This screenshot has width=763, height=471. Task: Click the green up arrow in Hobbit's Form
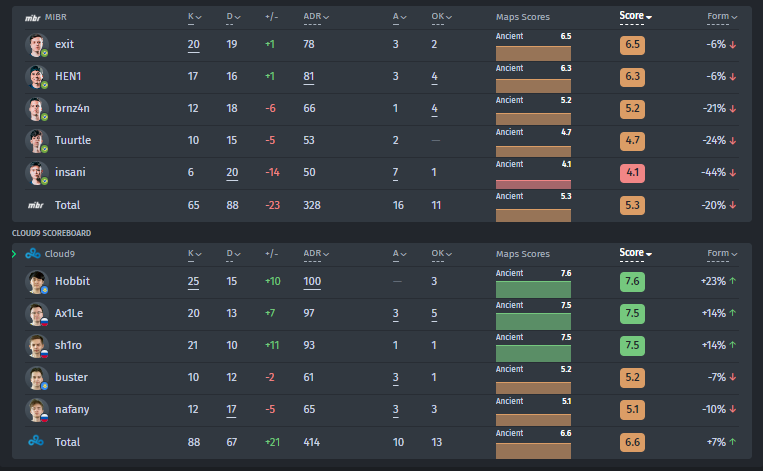(733, 281)
